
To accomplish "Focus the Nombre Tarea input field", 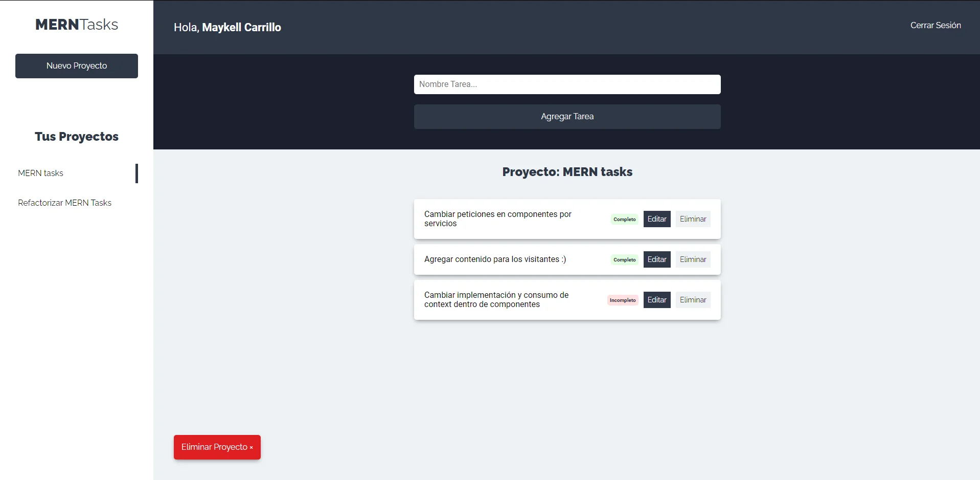I will pyautogui.click(x=567, y=84).
